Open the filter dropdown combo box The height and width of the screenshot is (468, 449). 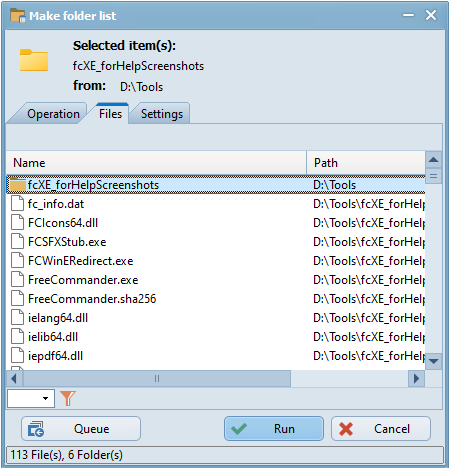pyautogui.click(x=31, y=398)
